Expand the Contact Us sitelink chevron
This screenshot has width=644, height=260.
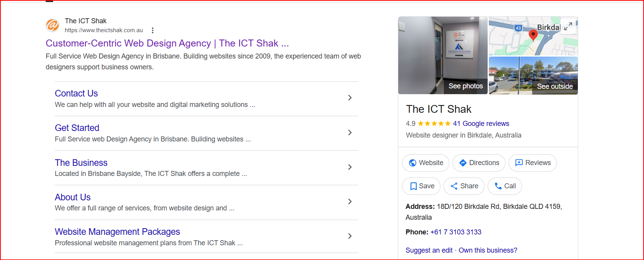350,98
